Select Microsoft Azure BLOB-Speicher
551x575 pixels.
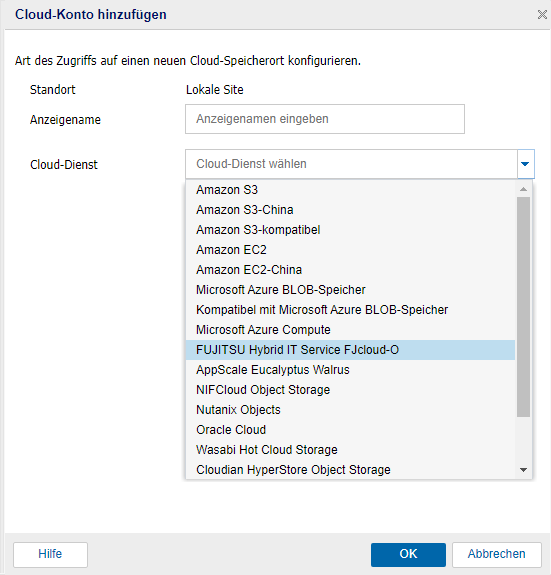click(x=350, y=290)
